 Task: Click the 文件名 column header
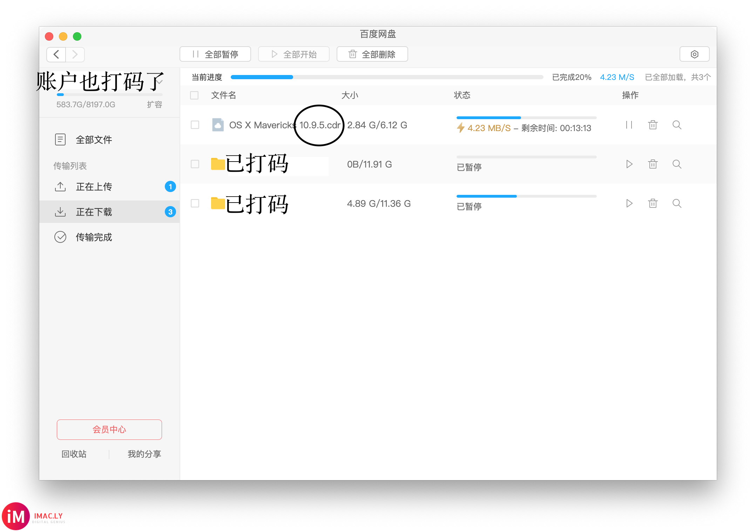tap(224, 95)
